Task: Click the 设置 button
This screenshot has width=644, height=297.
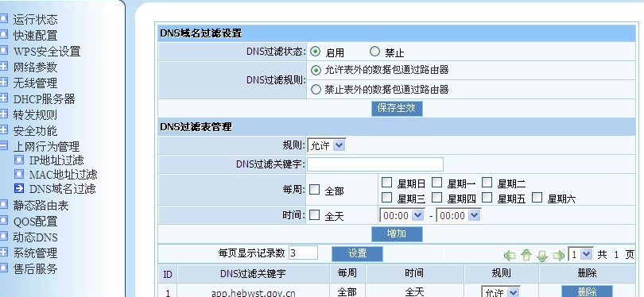Action: pyautogui.click(x=357, y=254)
